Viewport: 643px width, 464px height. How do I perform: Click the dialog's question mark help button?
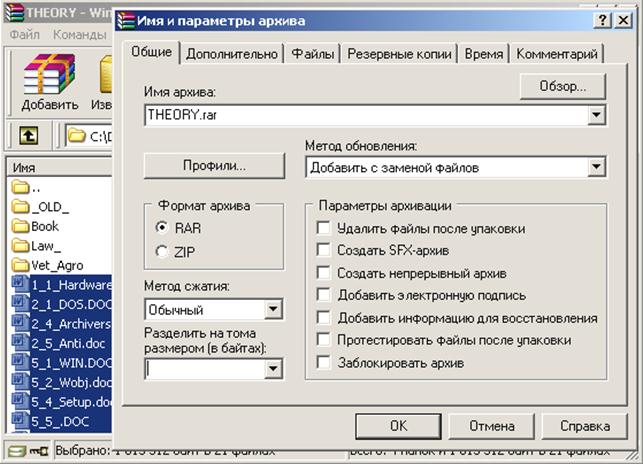coord(602,20)
